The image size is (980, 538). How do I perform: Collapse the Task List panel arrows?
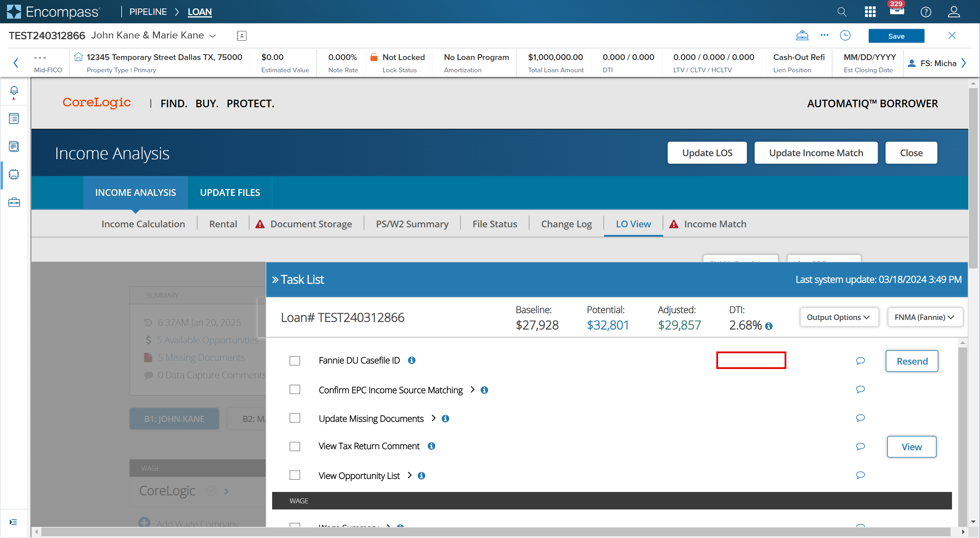tap(275, 280)
